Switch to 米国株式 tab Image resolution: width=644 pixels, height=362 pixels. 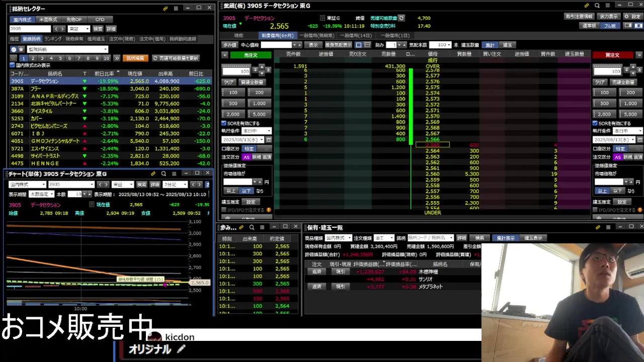(48, 20)
